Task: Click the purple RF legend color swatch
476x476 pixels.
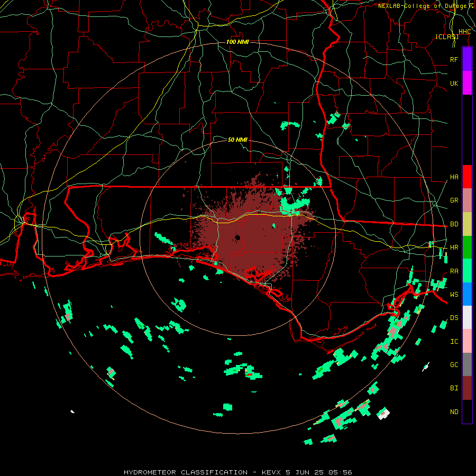Action: coord(467,59)
